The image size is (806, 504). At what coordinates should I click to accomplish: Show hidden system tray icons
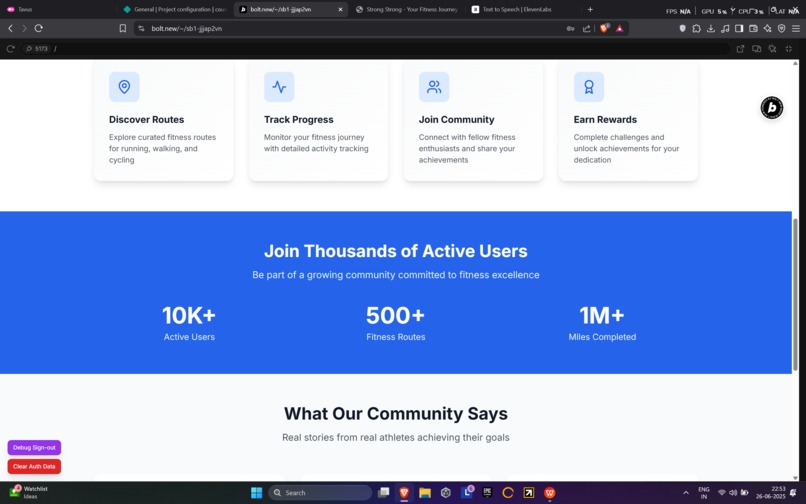click(686, 493)
